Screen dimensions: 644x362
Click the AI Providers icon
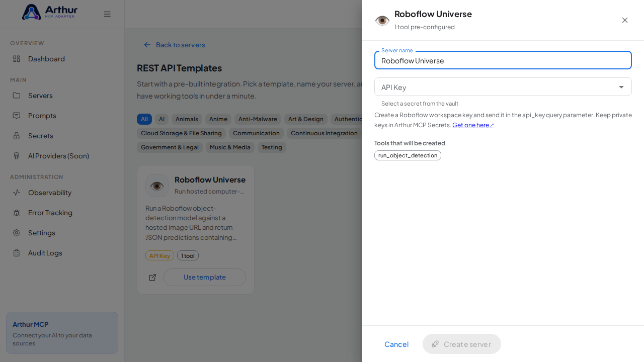[x=17, y=156]
